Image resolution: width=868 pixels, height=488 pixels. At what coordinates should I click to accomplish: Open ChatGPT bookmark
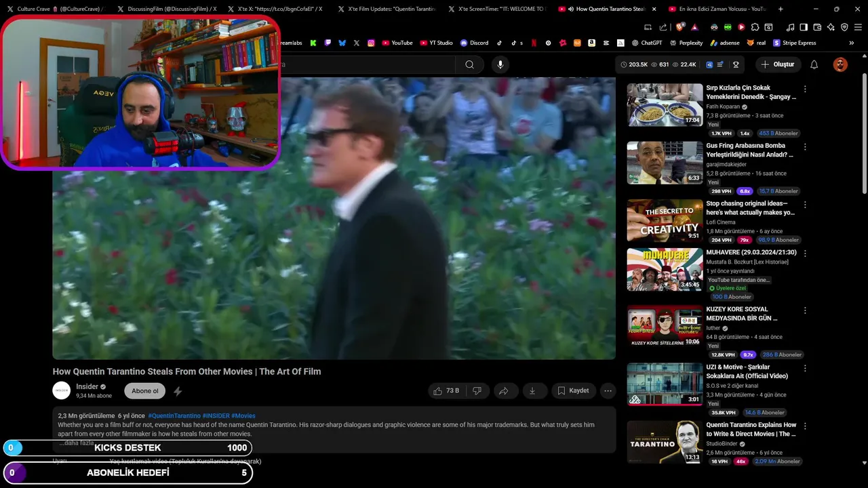647,43
